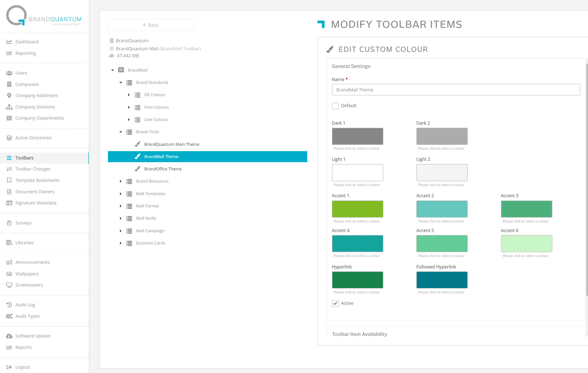Click the Libraries books icon

click(9, 243)
